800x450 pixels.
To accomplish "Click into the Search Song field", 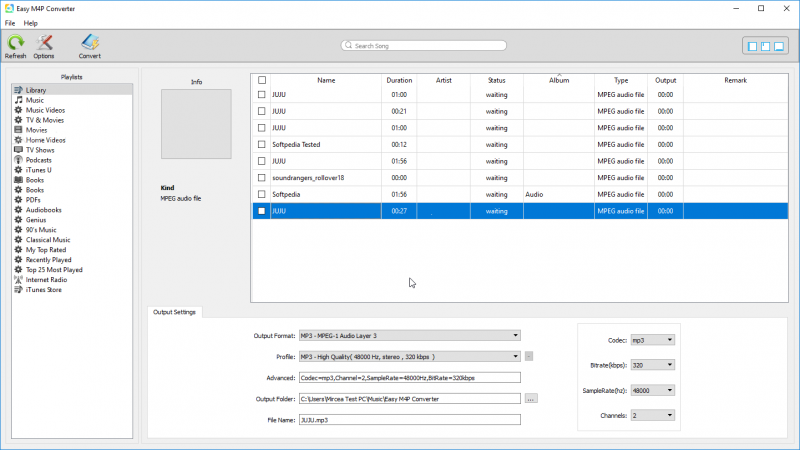I will 424,46.
